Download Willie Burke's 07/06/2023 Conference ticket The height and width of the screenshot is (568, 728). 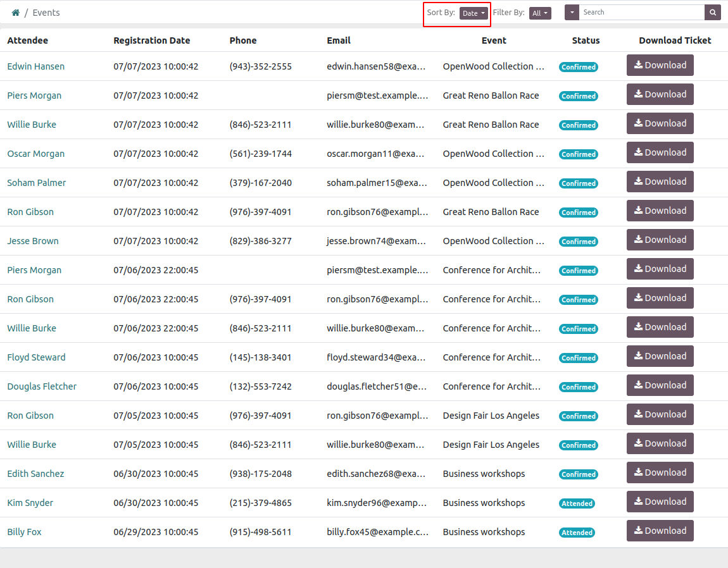[x=660, y=327]
